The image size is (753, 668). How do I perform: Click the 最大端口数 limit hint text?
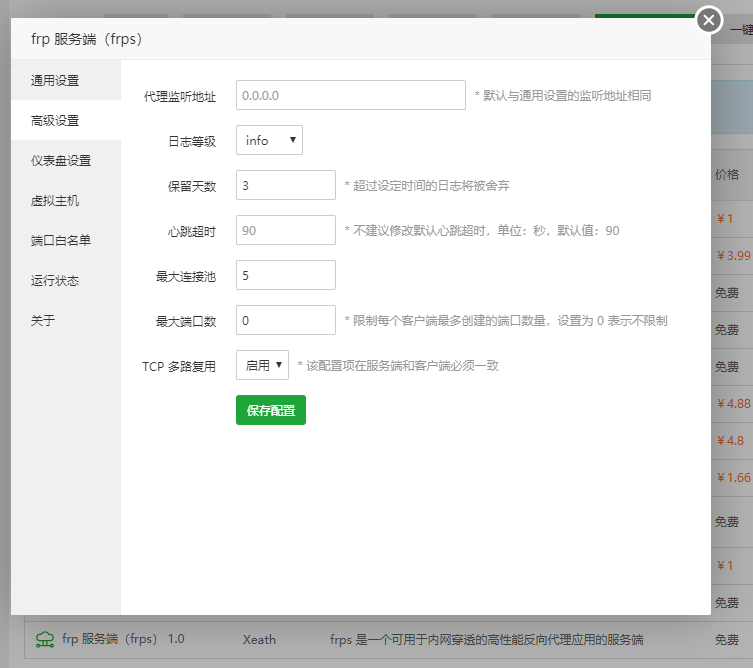point(506,321)
